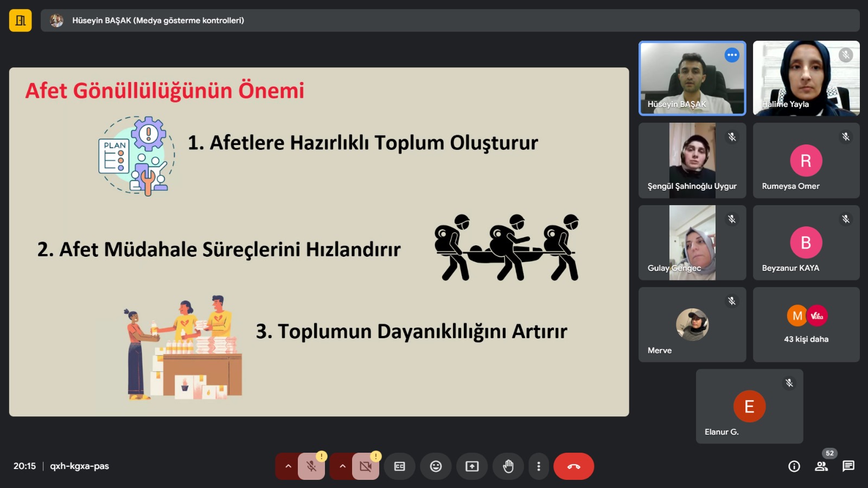Toggle the muted microphone button

tap(311, 466)
